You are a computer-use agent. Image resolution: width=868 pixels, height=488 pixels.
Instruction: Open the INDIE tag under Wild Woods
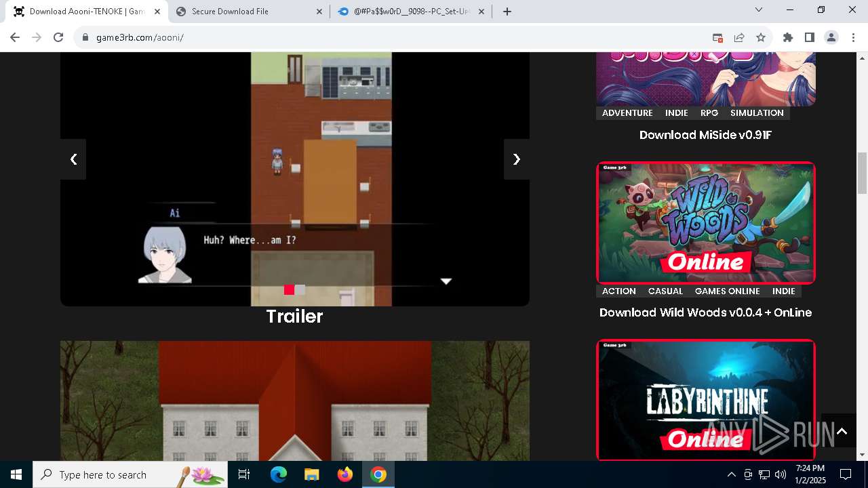pos(783,291)
